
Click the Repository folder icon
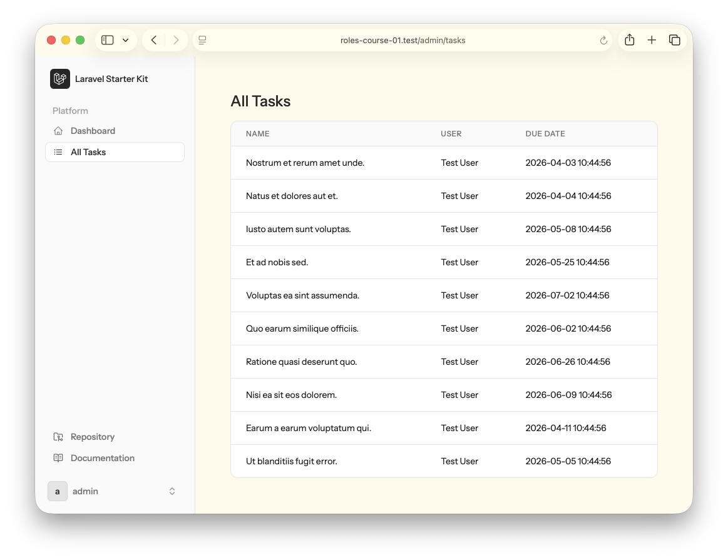pos(58,437)
